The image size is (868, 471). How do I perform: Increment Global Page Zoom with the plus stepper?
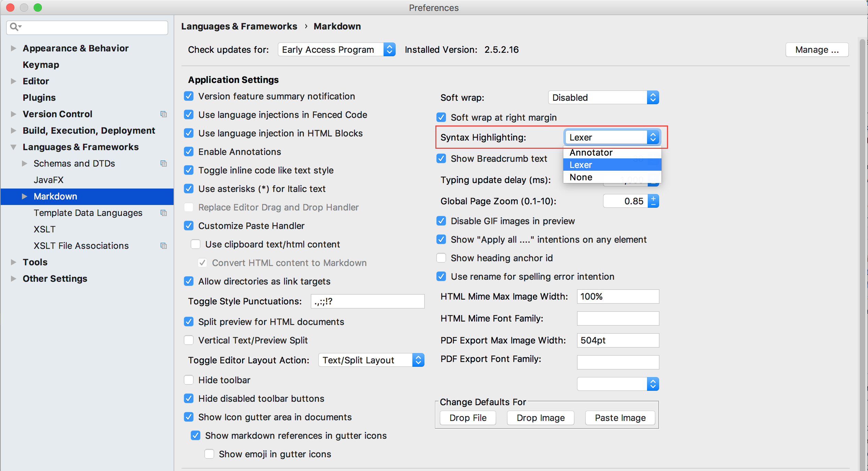coord(654,198)
